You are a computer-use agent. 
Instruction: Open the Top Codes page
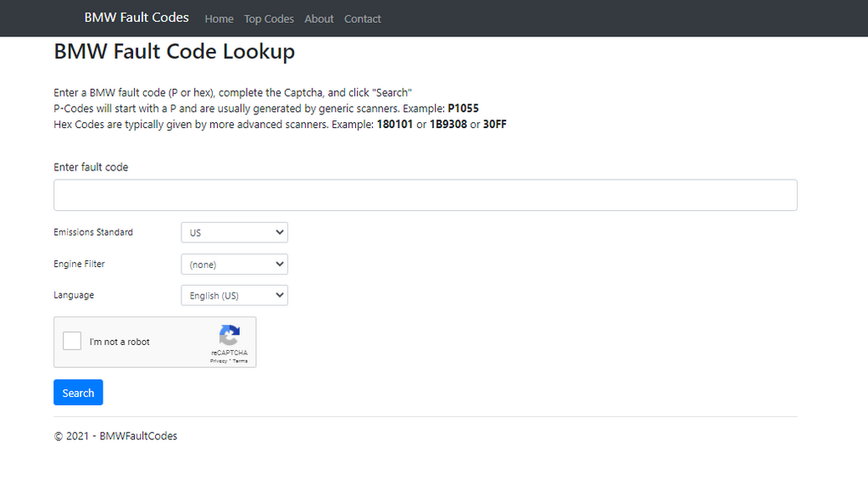point(269,19)
